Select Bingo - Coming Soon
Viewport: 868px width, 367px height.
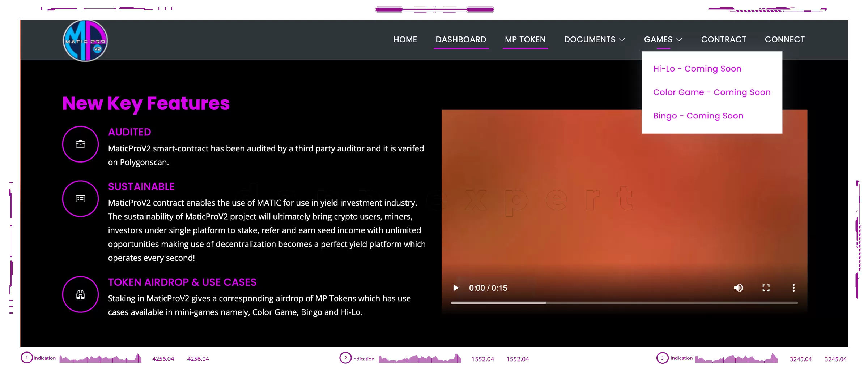pyautogui.click(x=698, y=116)
